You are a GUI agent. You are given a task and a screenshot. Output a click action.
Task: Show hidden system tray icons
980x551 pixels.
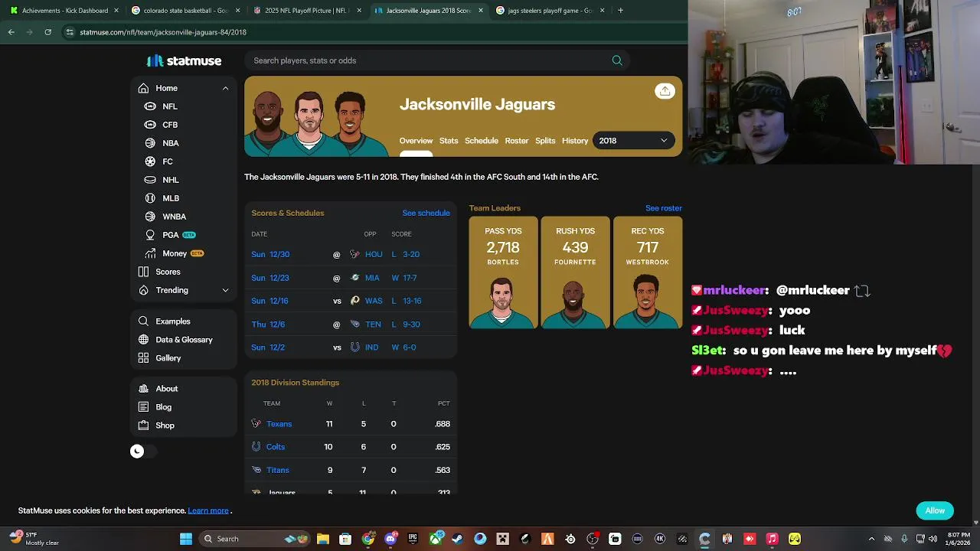click(x=871, y=539)
